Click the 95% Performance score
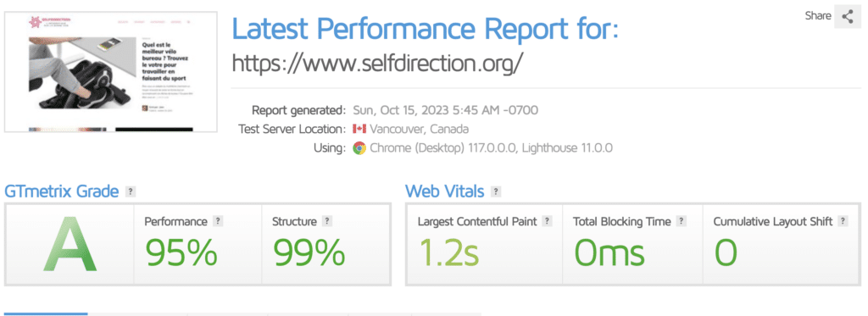This screenshot has width=868, height=316. (x=181, y=252)
